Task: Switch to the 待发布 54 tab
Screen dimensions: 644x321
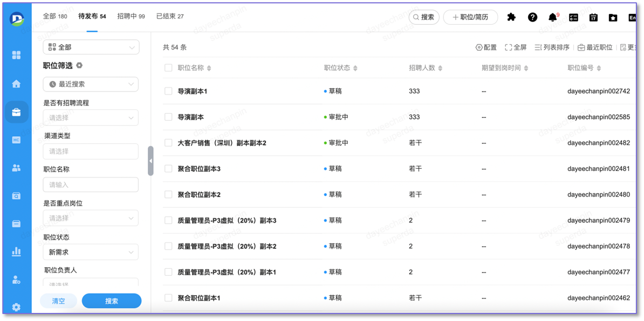Action: click(x=92, y=16)
